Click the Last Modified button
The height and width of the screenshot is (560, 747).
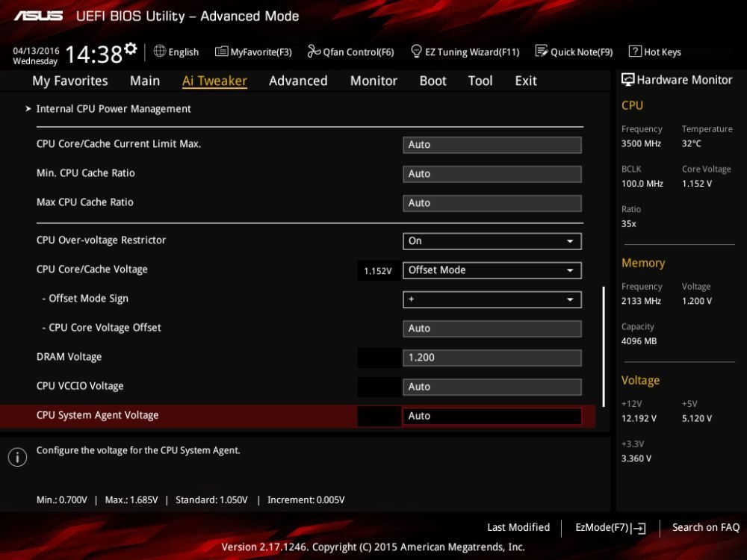point(518,528)
